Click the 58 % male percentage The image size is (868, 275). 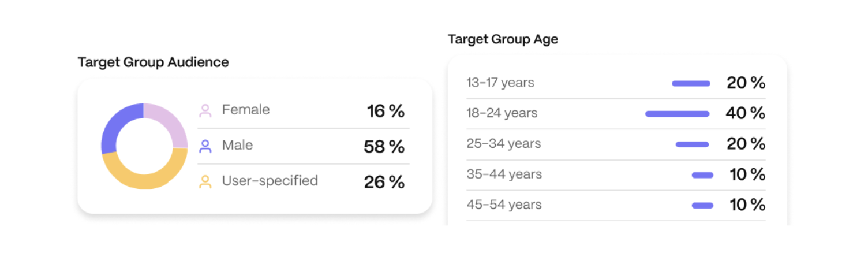click(384, 147)
